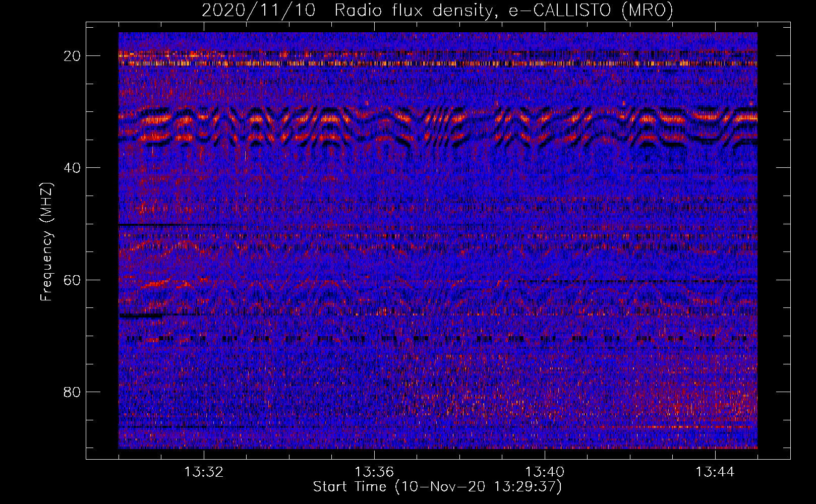Click the 13:44 time tick label
Screen dimensions: 816x504
point(715,472)
